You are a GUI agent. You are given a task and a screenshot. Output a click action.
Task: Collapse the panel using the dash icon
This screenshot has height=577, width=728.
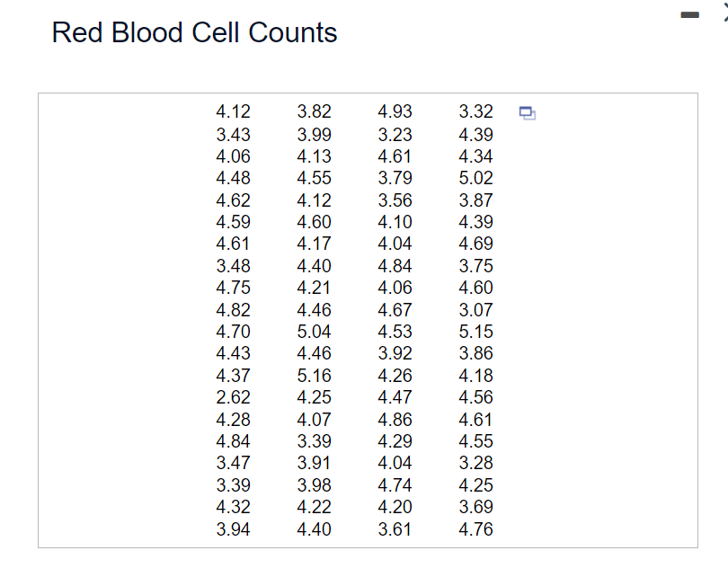point(690,14)
